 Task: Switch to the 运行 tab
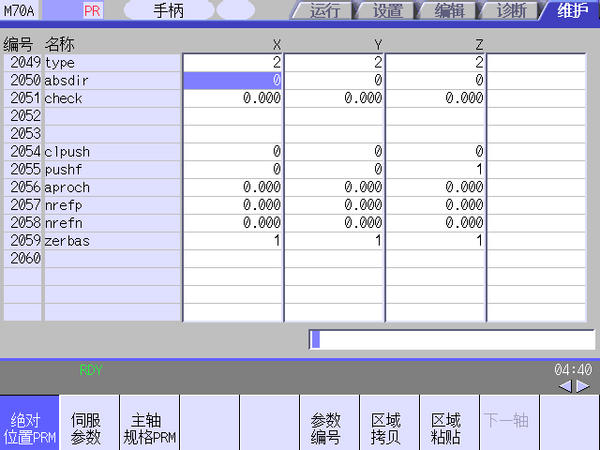click(325, 11)
